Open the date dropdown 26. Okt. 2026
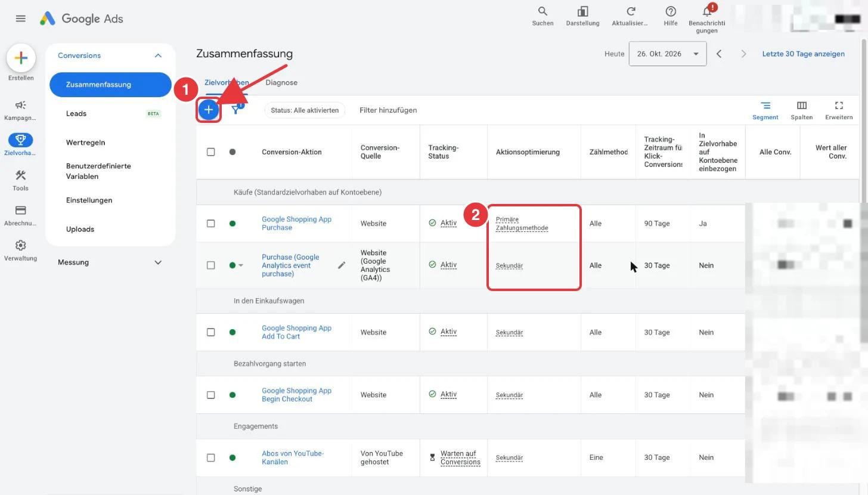 pos(668,54)
